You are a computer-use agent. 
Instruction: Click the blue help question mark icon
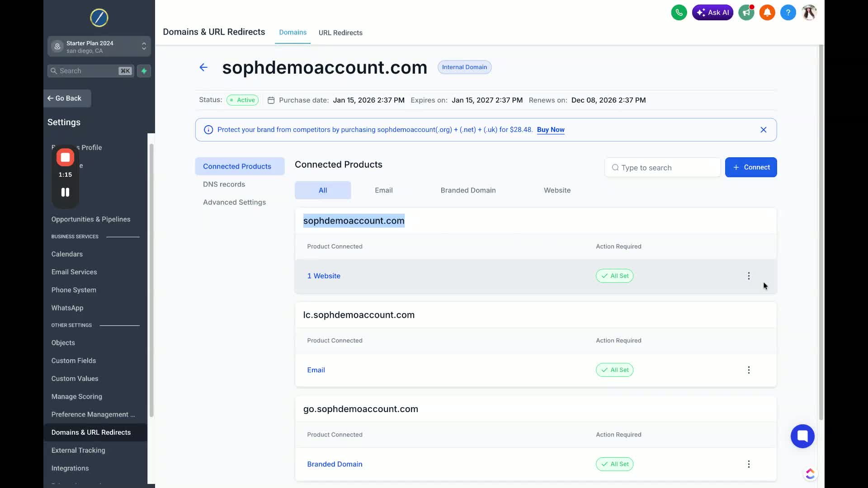pyautogui.click(x=788, y=13)
